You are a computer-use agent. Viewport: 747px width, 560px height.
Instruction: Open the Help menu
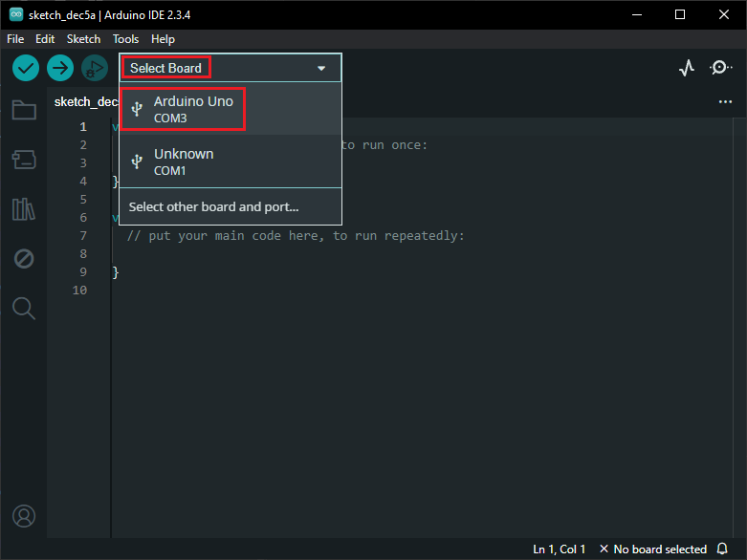tap(163, 39)
